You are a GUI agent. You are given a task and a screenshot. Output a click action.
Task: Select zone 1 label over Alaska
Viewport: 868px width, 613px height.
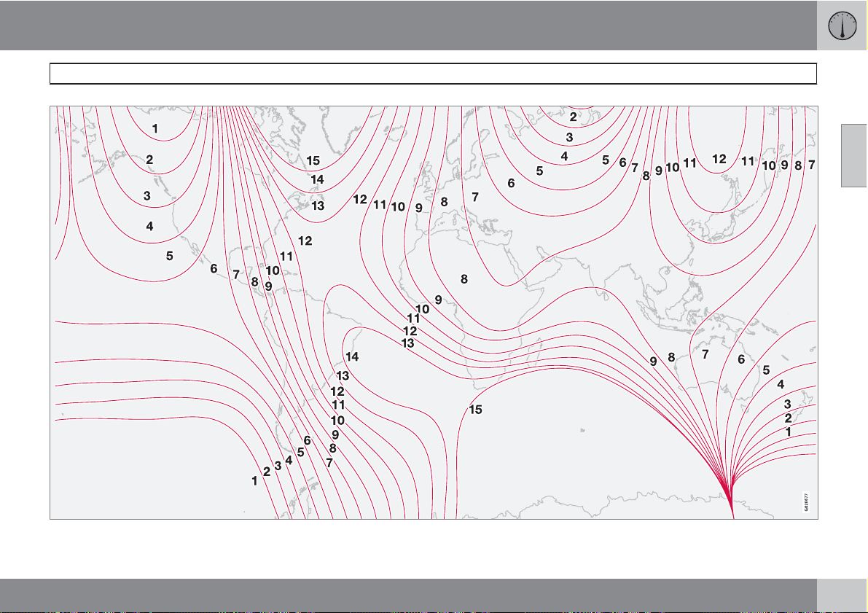(155, 128)
